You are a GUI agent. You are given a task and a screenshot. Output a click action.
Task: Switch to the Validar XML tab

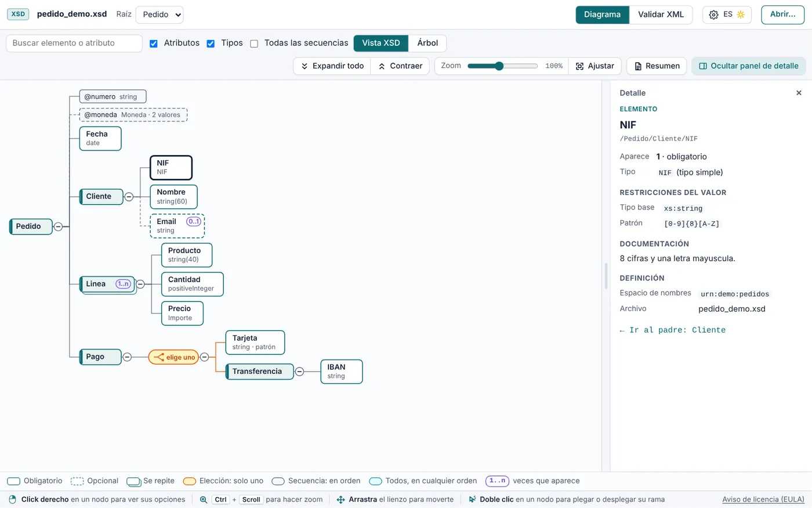pyautogui.click(x=661, y=15)
